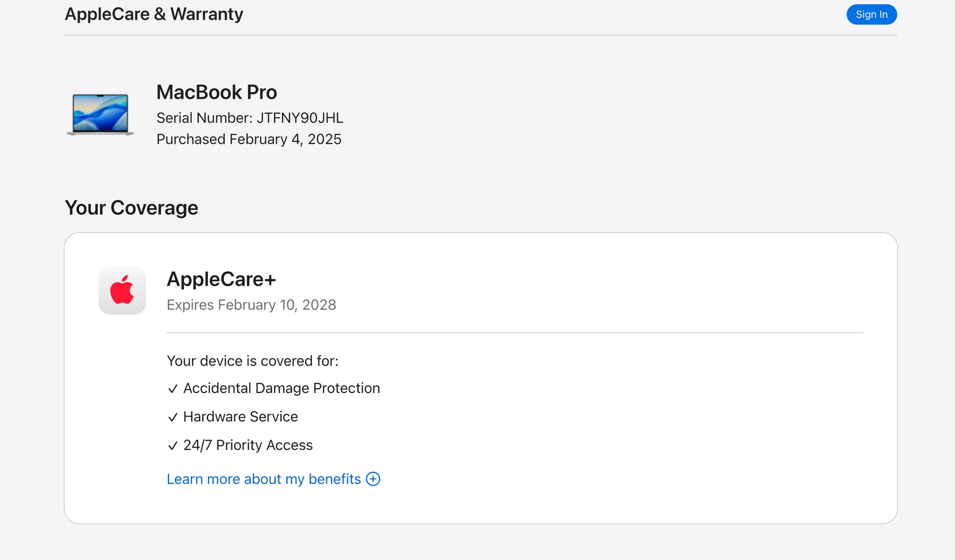Viewport: 955px width, 560px height.
Task: Click the red Apple logo AppleCare+ icon
Action: click(122, 291)
